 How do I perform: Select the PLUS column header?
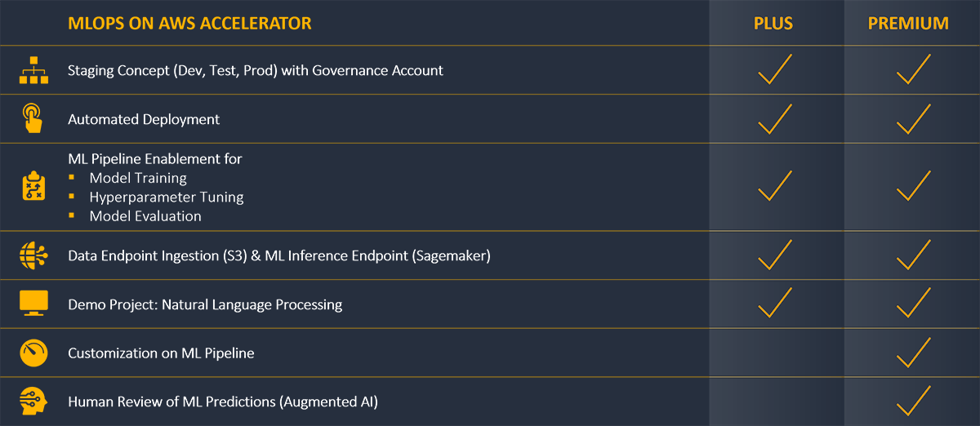[773, 24]
